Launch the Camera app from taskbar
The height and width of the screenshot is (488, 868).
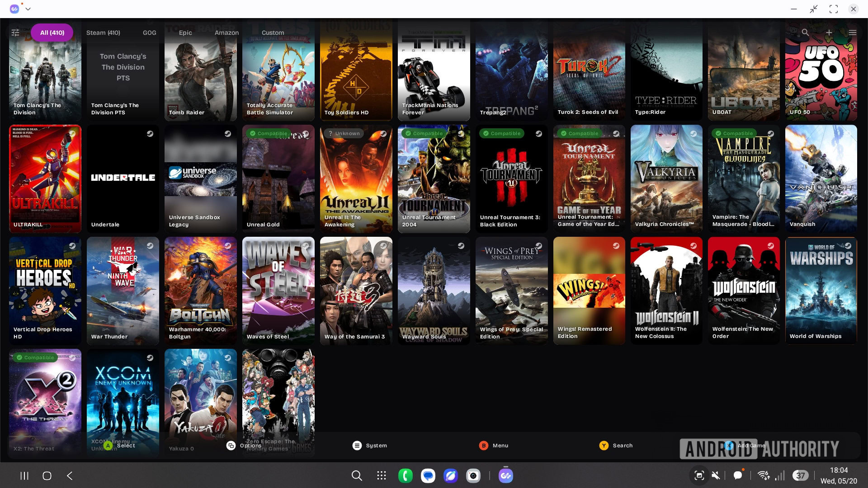[473, 475]
